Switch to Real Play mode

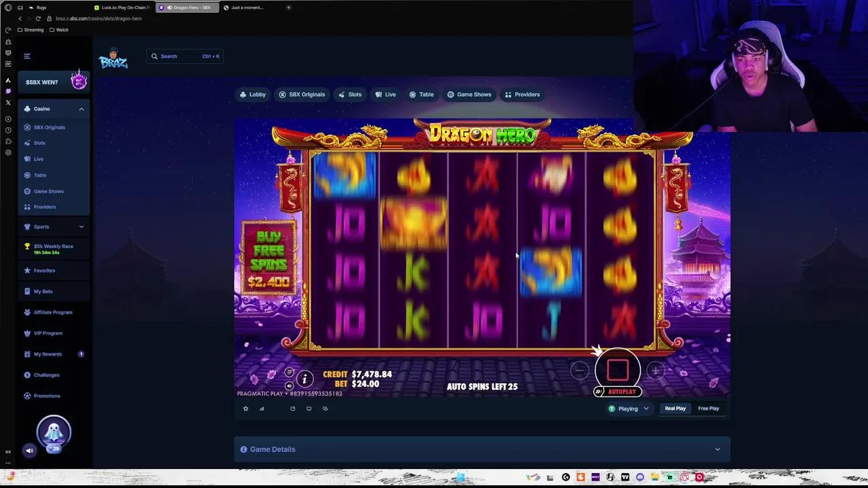(x=675, y=409)
